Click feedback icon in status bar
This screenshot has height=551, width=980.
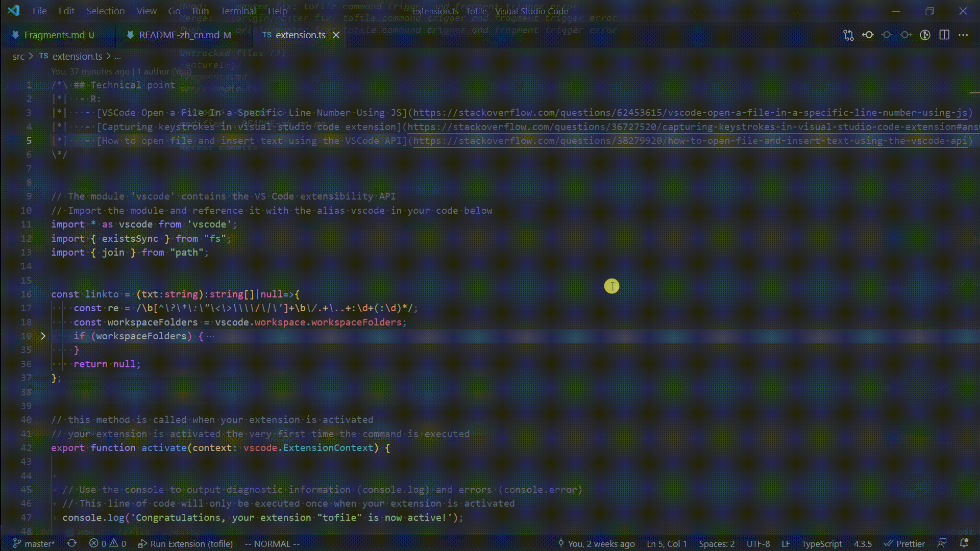point(942,543)
